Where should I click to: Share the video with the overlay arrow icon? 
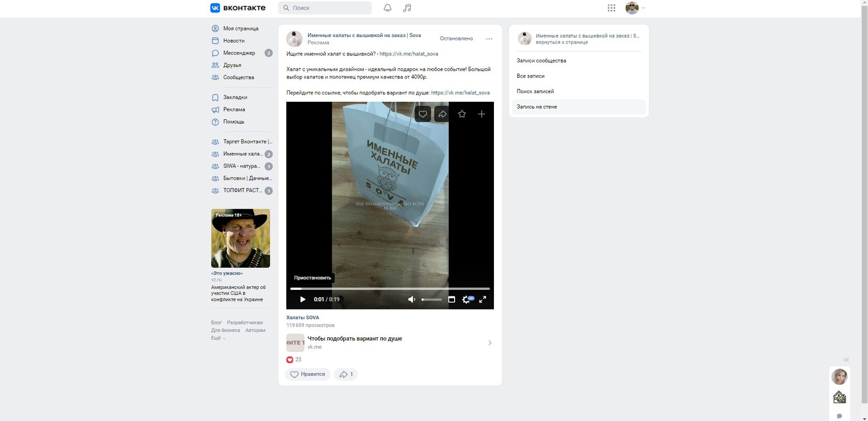coord(442,114)
